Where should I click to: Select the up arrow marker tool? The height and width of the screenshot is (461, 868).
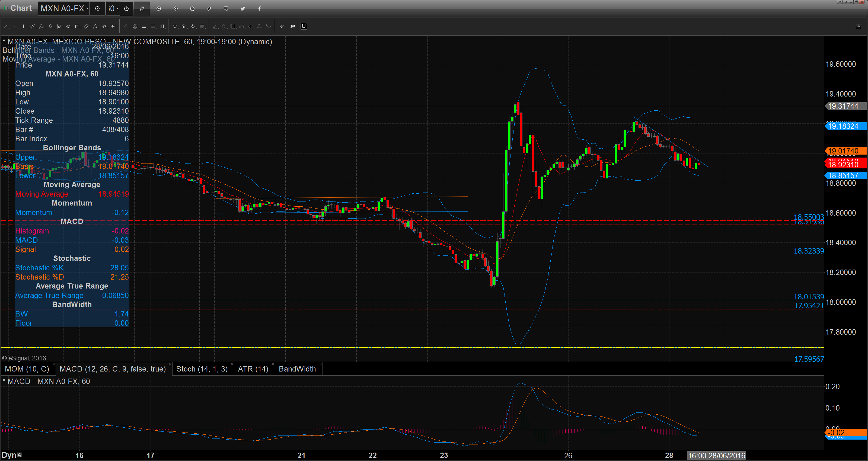pyautogui.click(x=184, y=26)
